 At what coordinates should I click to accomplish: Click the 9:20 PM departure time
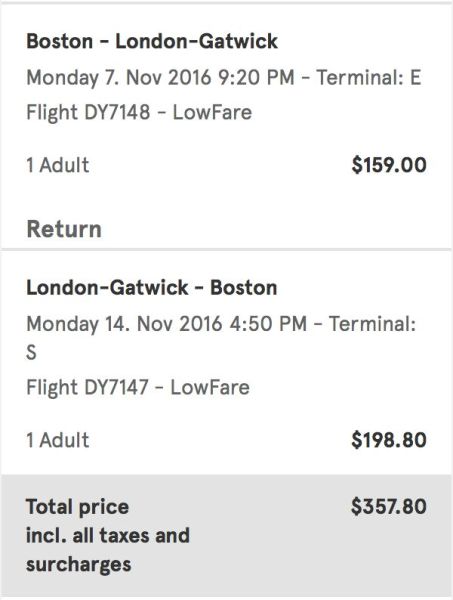pyautogui.click(x=256, y=77)
